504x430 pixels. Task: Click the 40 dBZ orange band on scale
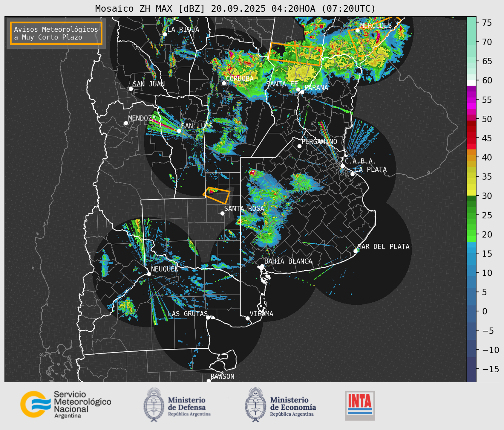[x=471, y=157]
